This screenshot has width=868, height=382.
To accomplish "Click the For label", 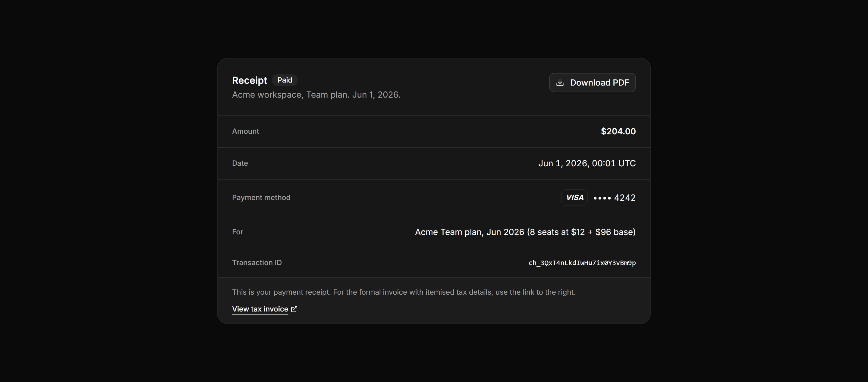I will [x=237, y=232].
